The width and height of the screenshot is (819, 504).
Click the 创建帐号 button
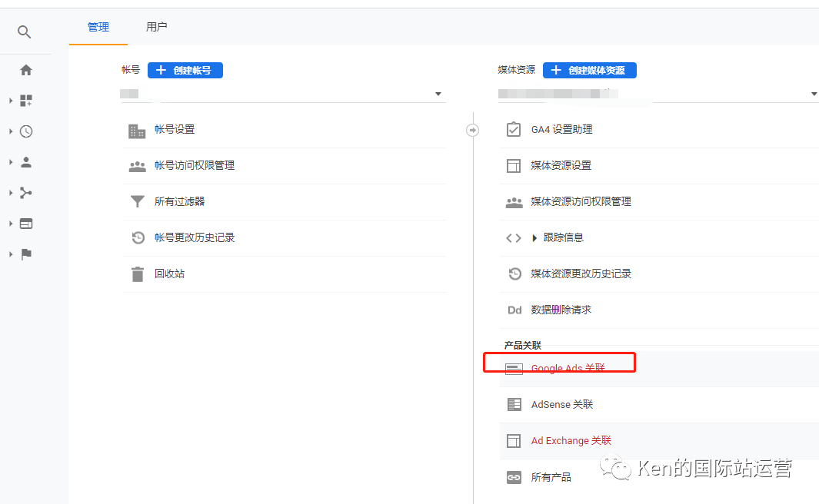tap(185, 70)
